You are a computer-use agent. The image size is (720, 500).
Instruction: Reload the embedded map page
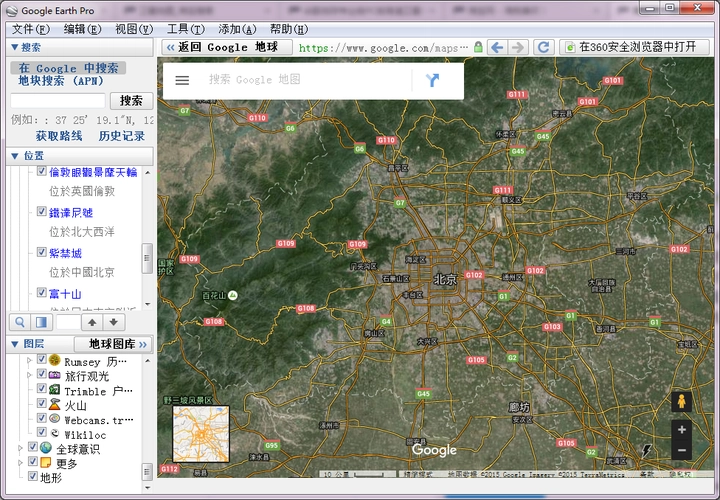544,47
